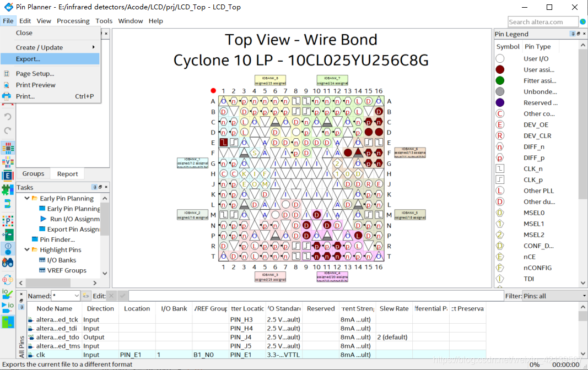Viewport: 588px width, 370px height.
Task: Click the User assigned dark red legend symbol
Action: (500, 70)
